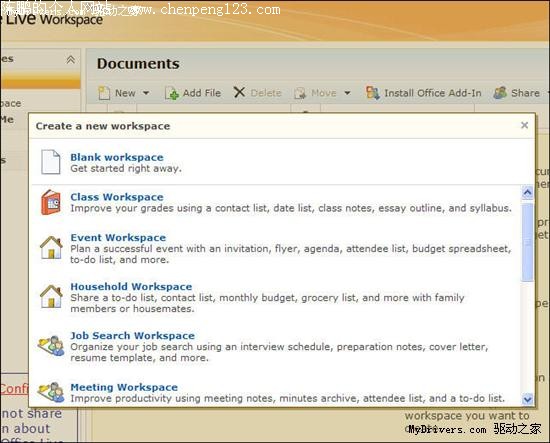Click the Delete label in toolbar
This screenshot has width=550, height=443.
(266, 93)
